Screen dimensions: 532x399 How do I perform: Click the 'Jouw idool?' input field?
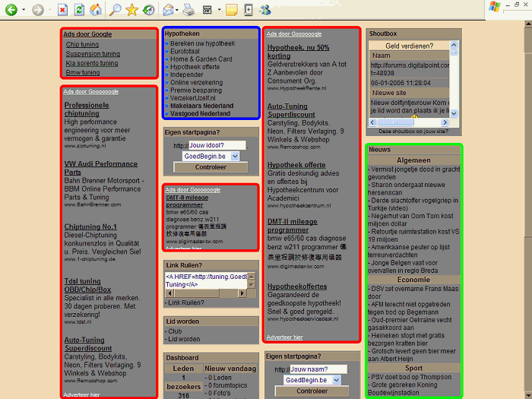point(217,145)
